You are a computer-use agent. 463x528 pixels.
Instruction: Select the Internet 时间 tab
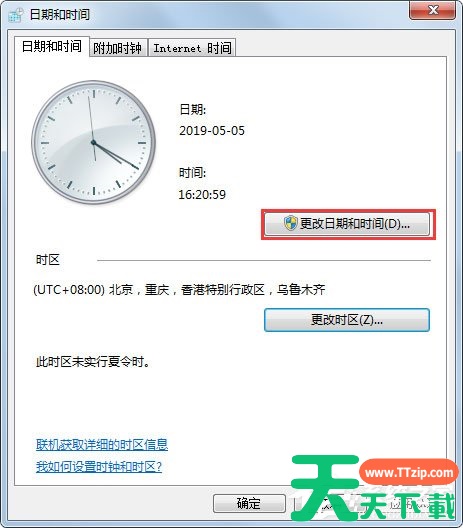coord(192,48)
